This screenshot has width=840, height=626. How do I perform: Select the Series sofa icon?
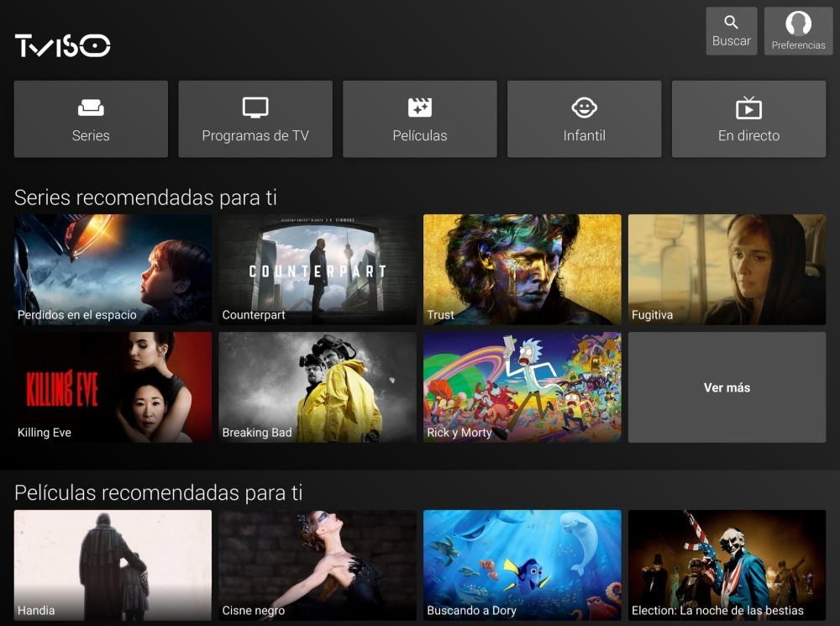[x=91, y=108]
